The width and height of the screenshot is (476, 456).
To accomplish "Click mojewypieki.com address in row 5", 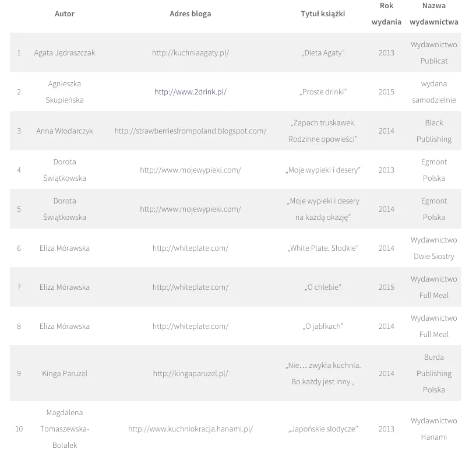I will click(191, 209).
